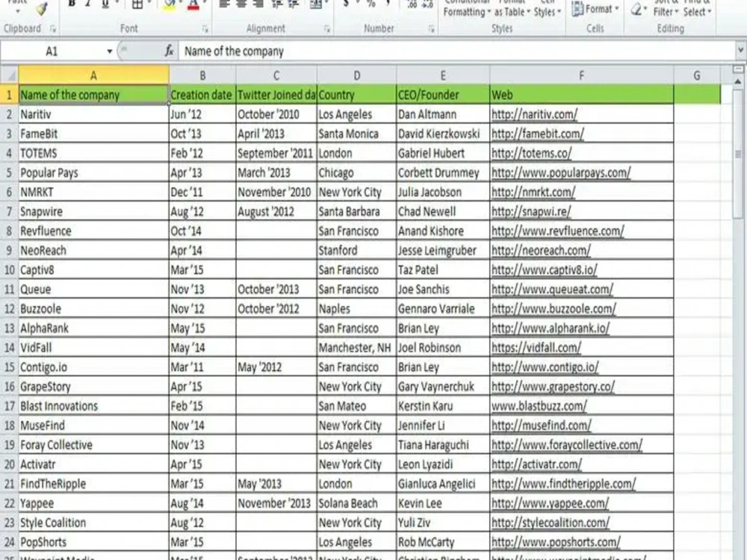
Task: Expand the Name Box dropdown arrow
Action: click(x=110, y=51)
